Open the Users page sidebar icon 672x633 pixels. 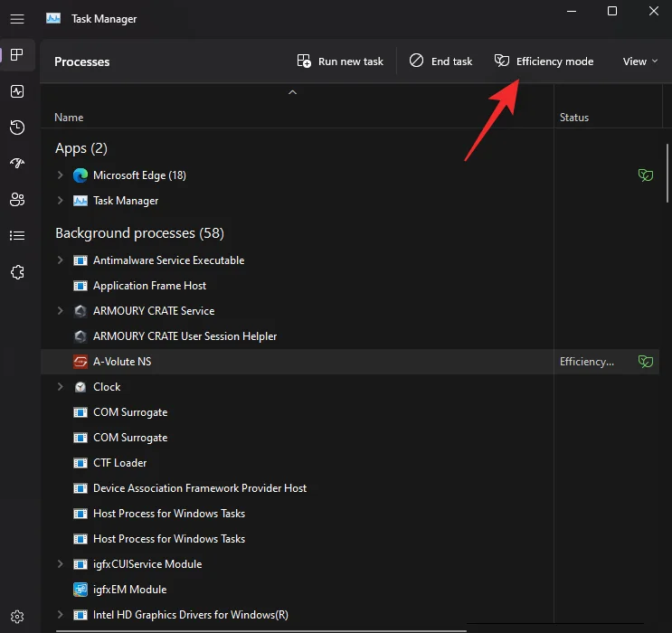[17, 199]
